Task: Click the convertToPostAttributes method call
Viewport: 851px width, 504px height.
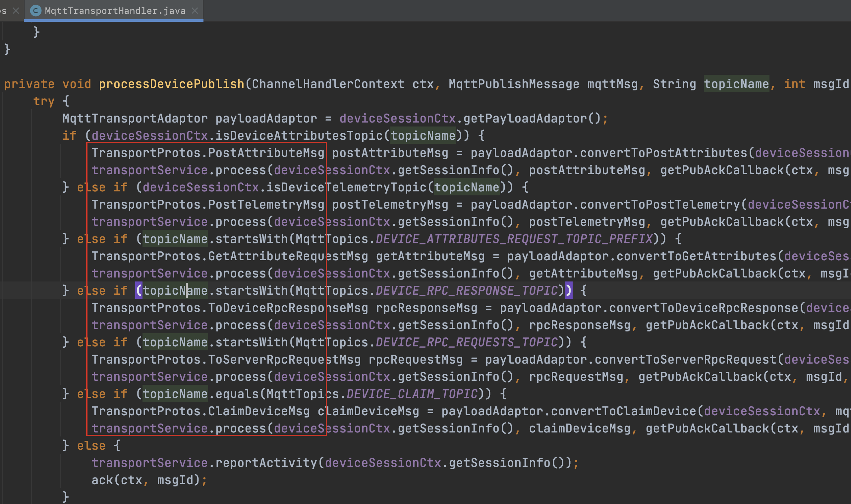Action: [663, 153]
